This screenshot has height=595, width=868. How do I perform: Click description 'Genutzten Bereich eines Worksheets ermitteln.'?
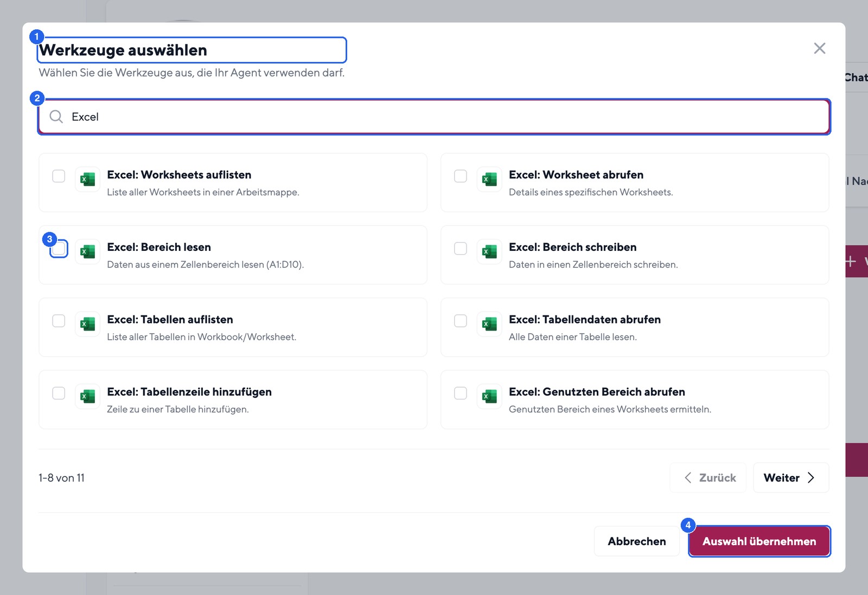pyautogui.click(x=610, y=409)
